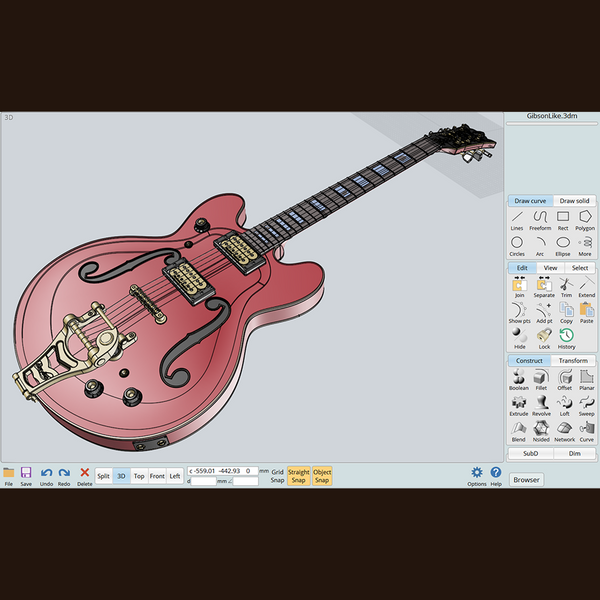Switch to the Draw solid tab
The height and width of the screenshot is (600, 600).
point(575,201)
